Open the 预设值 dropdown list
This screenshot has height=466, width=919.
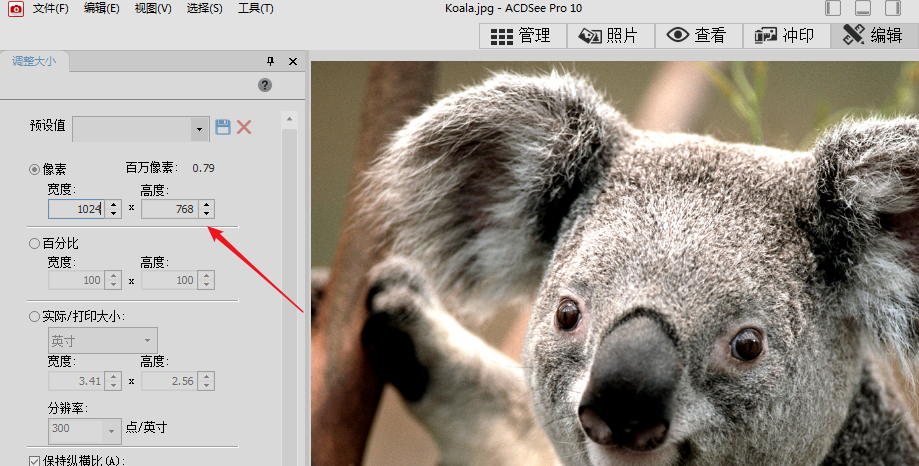[x=199, y=129]
